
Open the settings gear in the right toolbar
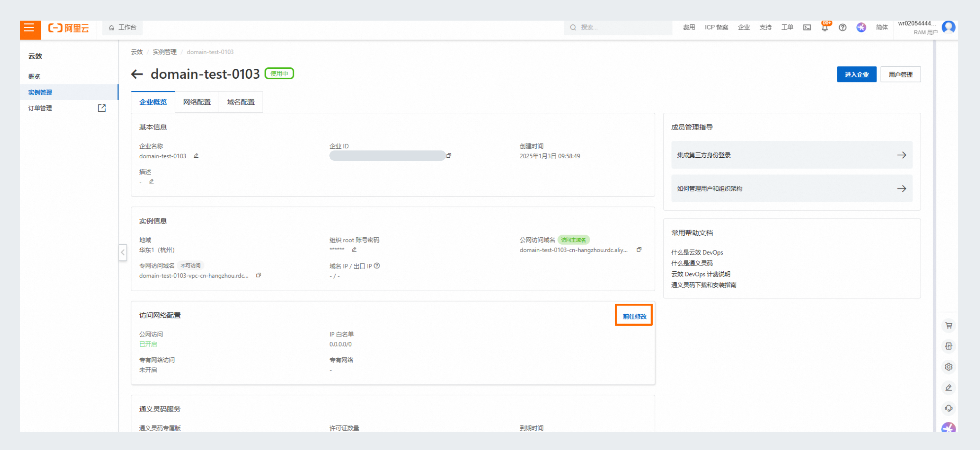point(948,367)
